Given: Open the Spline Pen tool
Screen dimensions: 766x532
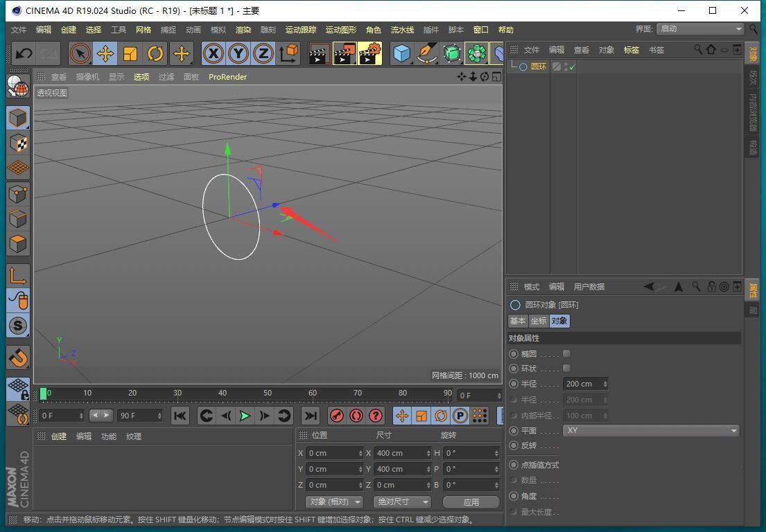Looking at the screenshot, I should pos(427,53).
